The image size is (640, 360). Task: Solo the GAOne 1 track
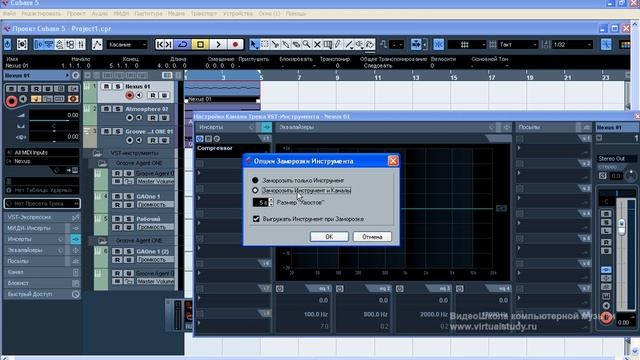pyautogui.click(x=128, y=196)
